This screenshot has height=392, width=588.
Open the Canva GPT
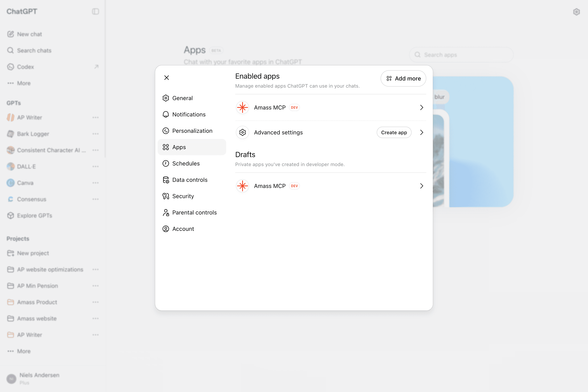53,183
